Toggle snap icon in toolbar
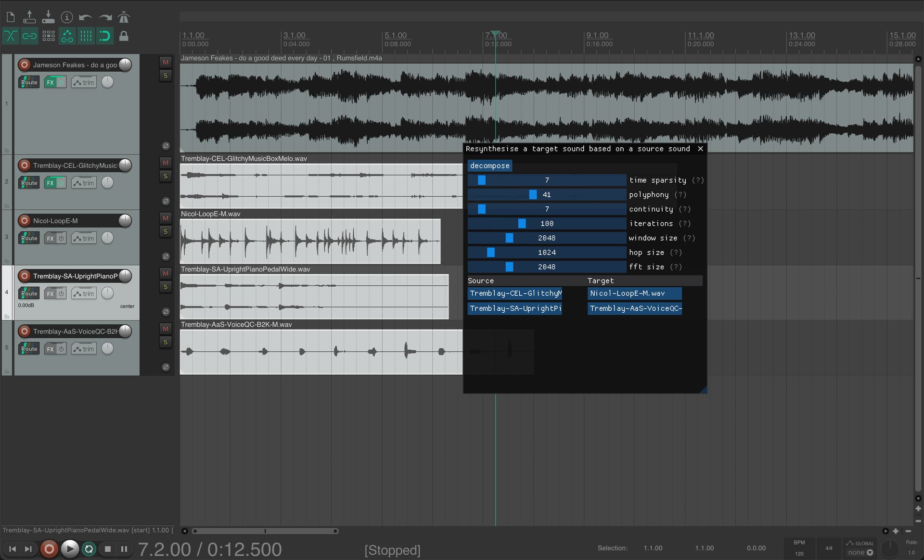Image resolution: width=924 pixels, height=560 pixels. point(105,36)
